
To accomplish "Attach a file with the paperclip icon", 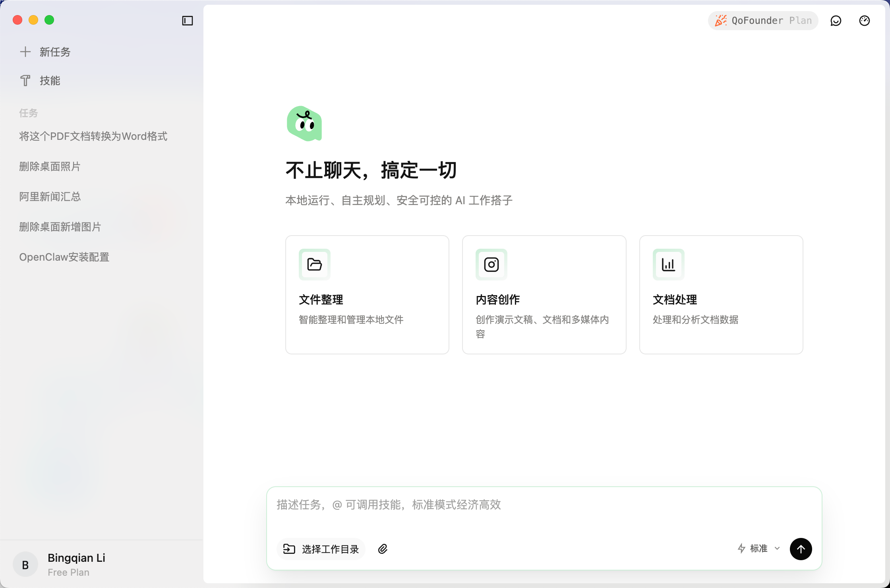I will tap(383, 549).
